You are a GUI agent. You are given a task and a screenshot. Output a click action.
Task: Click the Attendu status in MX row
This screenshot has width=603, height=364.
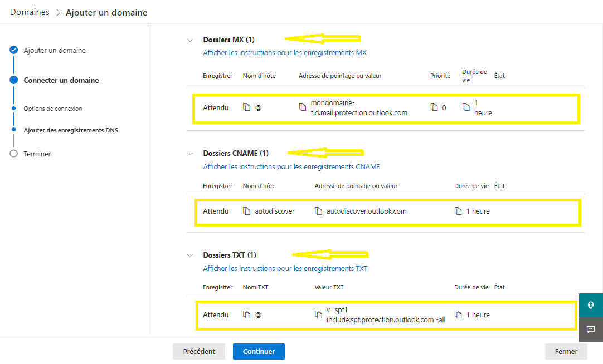coord(216,107)
